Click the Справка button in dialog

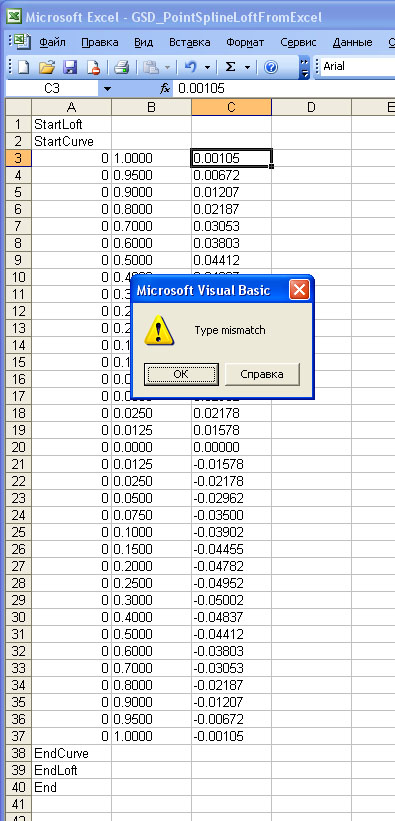(x=262, y=374)
